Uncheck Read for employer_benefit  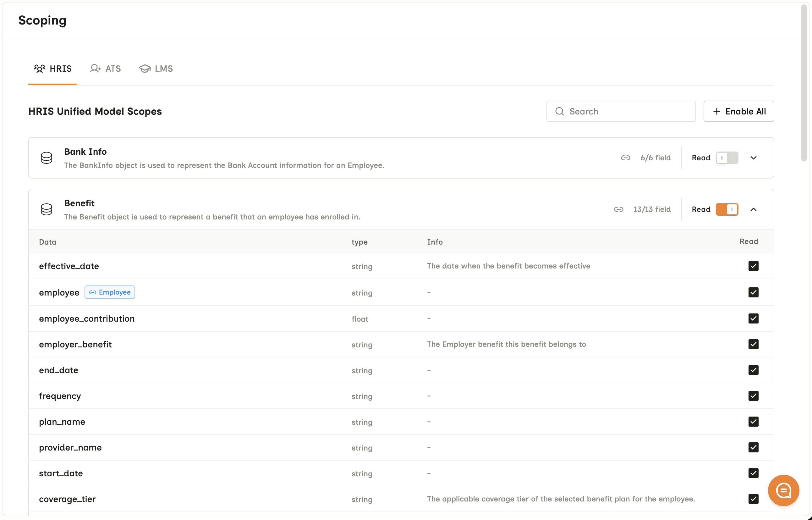(x=753, y=344)
